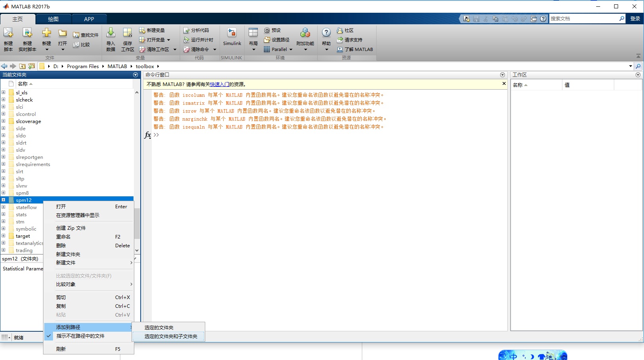Screen dimensions: 644x360
Task: Close the getting started banner
Action: pos(504,84)
